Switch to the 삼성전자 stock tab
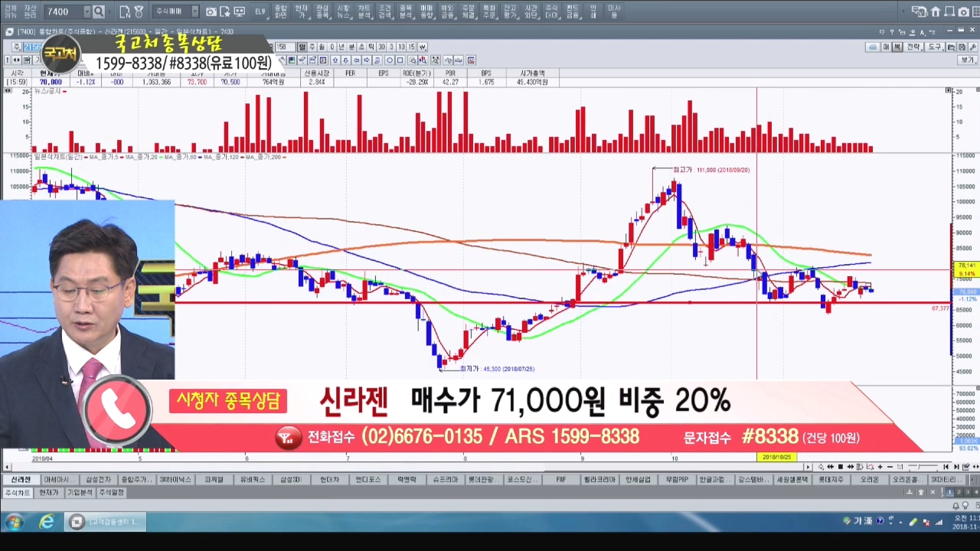This screenshot has width=980, height=551. click(x=98, y=480)
